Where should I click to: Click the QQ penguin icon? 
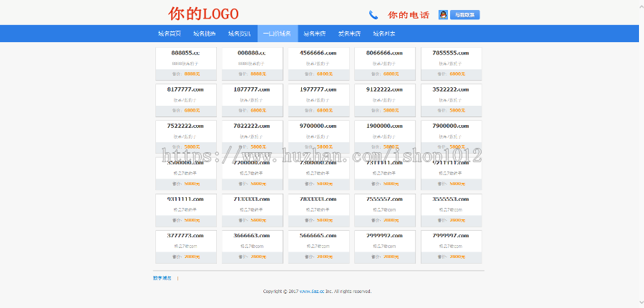(x=443, y=15)
